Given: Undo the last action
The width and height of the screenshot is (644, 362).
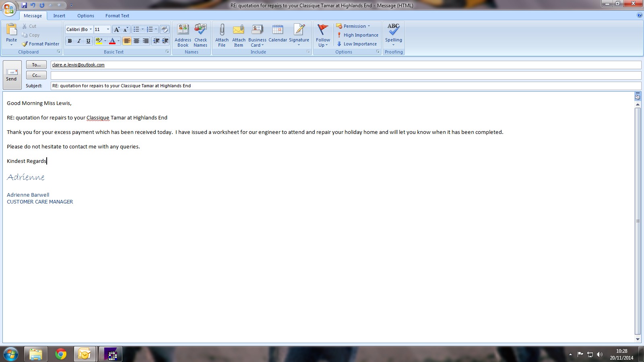Looking at the screenshot, I should tap(33, 5).
